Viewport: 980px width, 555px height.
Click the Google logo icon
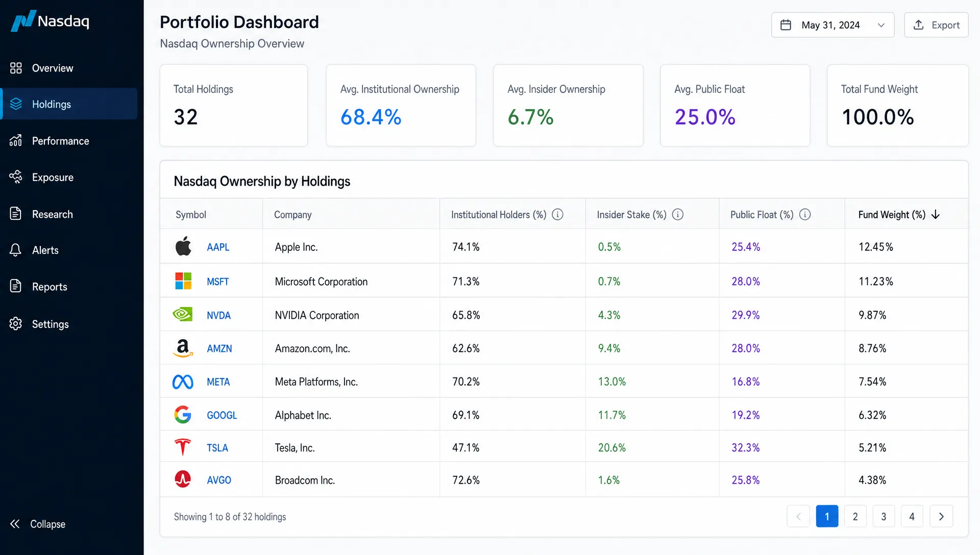click(183, 415)
